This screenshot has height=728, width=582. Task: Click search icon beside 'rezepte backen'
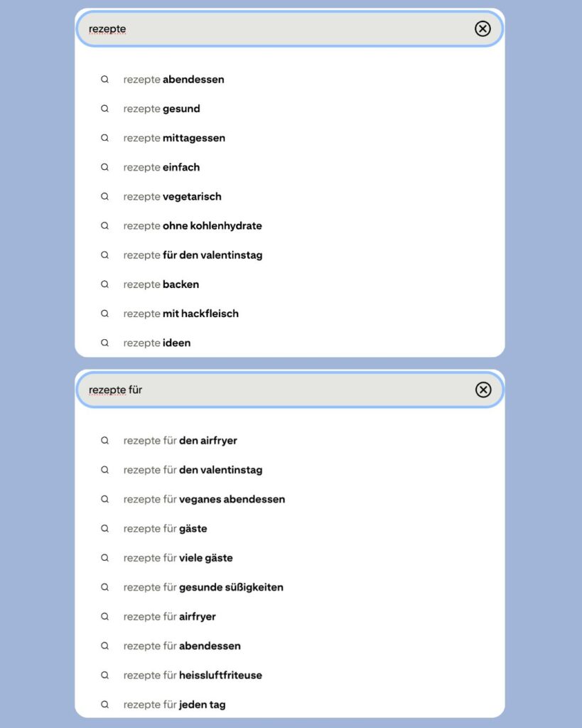pos(104,284)
